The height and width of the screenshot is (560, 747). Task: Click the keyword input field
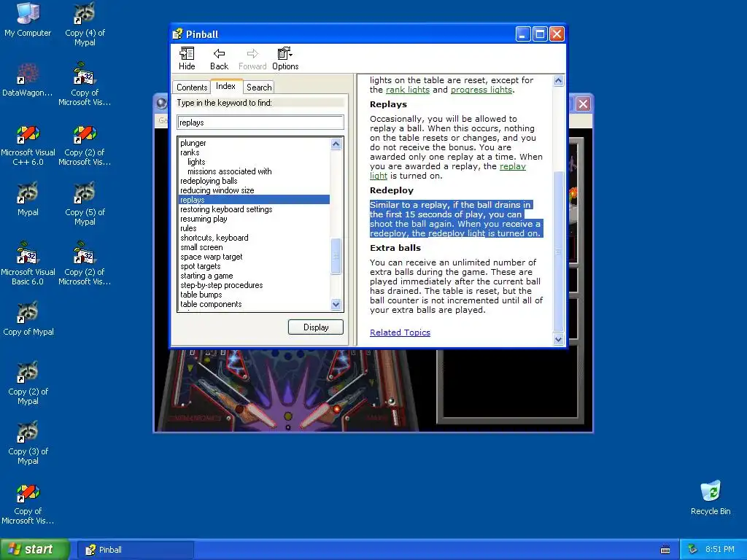260,122
